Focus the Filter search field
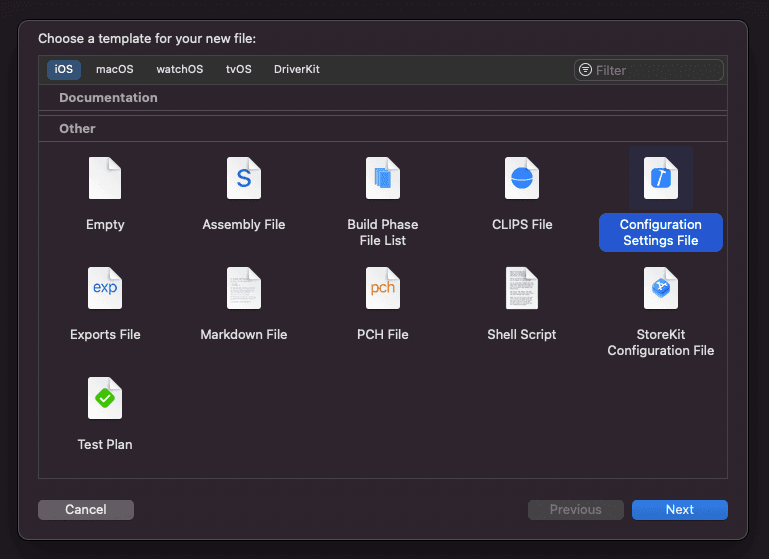The width and height of the screenshot is (769, 559). [x=648, y=70]
